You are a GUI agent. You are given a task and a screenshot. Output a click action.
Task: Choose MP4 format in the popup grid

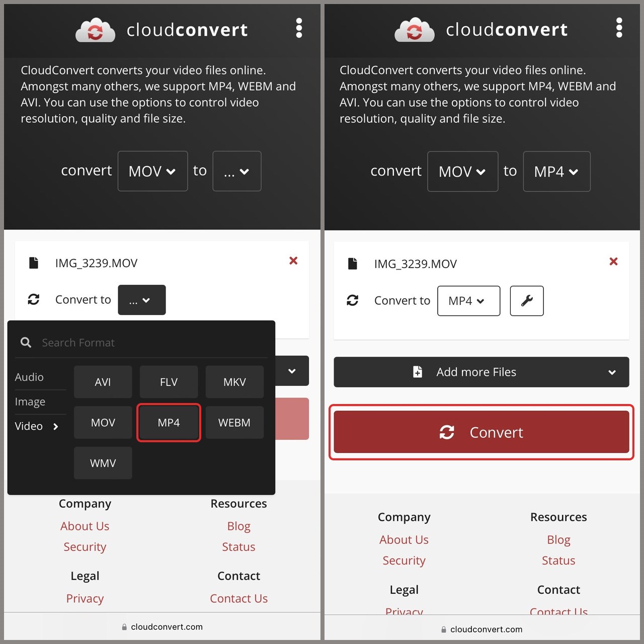(x=169, y=423)
